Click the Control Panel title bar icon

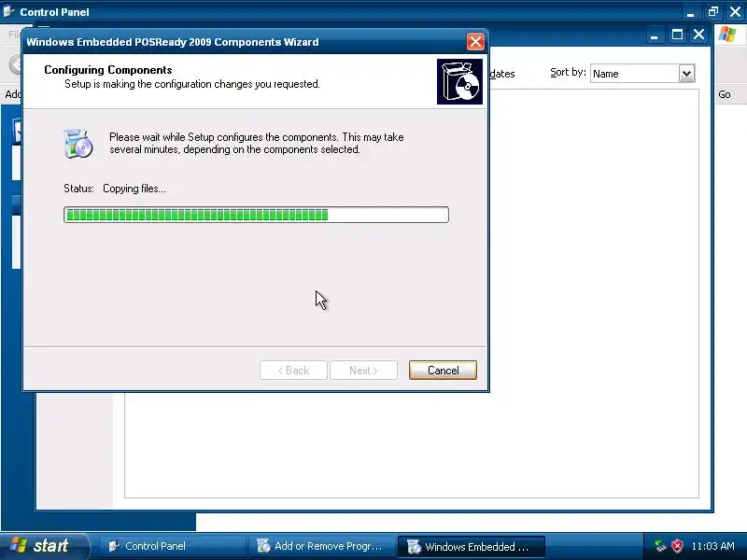(9, 11)
